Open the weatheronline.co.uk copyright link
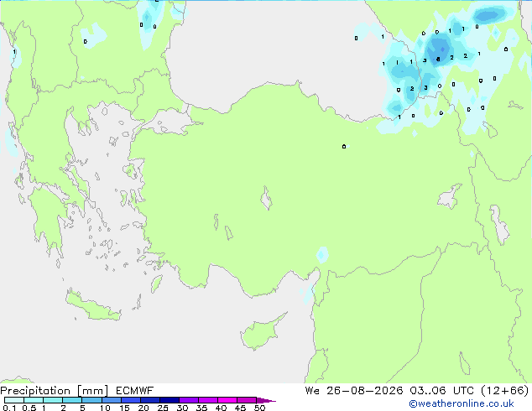532x411 pixels. pos(462,403)
